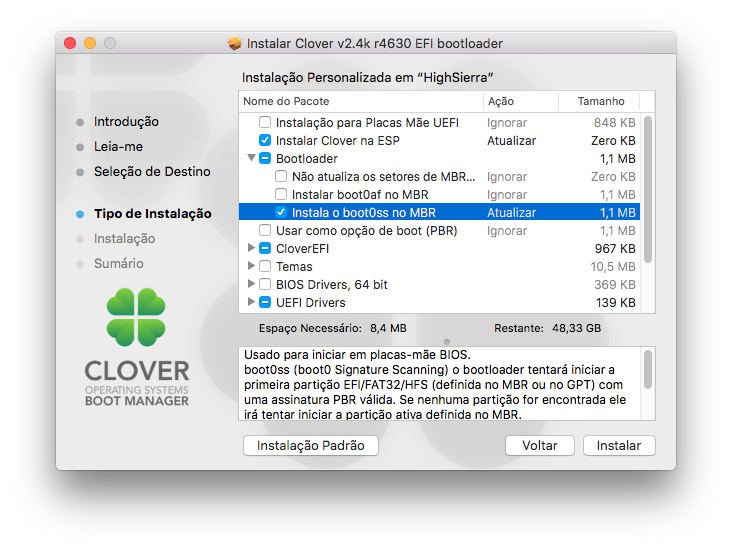Click the Instalar button
The width and height of the screenshot is (732, 550).
click(x=619, y=445)
